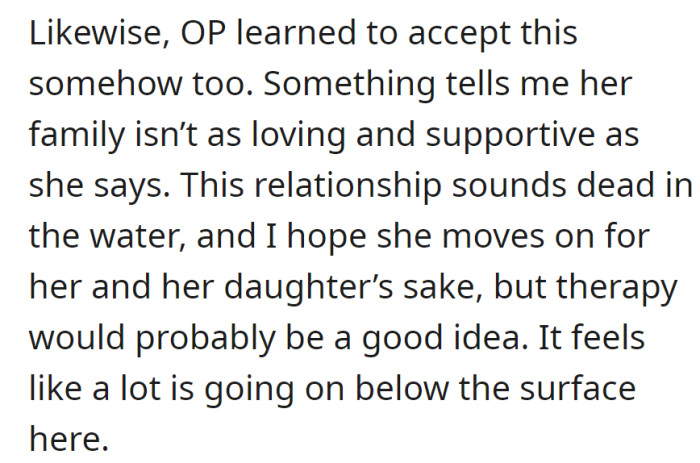The width and height of the screenshot is (700, 463).
Task: Click the word "hope"
Action: click(x=324, y=236)
